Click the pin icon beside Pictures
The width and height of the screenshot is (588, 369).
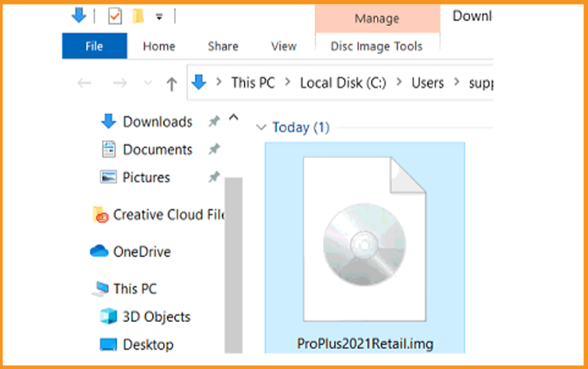click(x=214, y=176)
